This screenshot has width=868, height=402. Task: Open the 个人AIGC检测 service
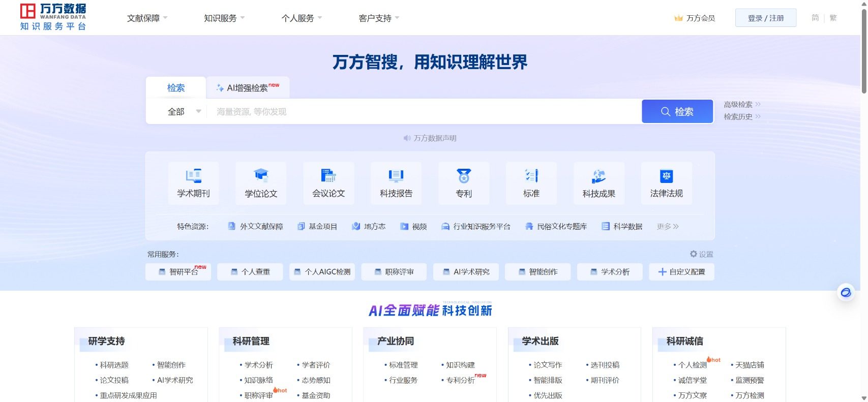point(322,272)
